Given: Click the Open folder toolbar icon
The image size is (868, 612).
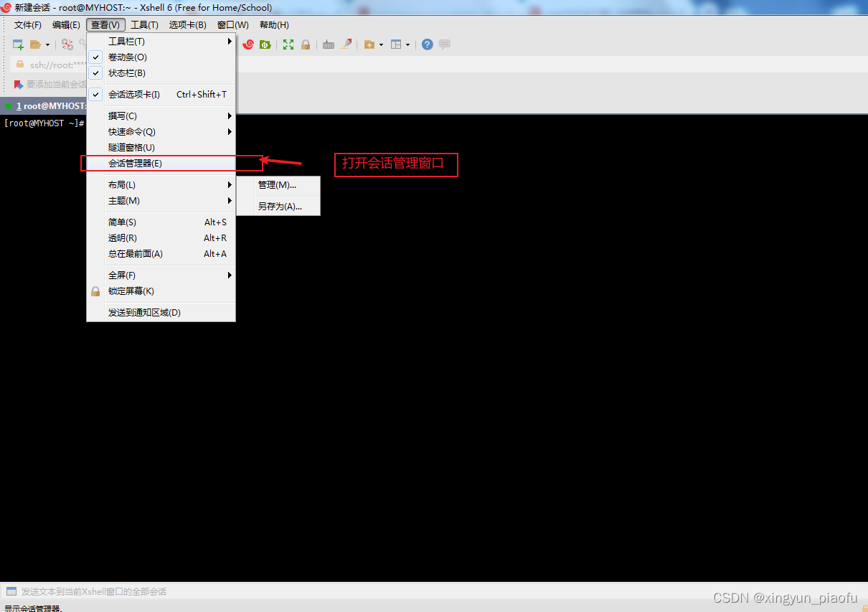Looking at the screenshot, I should 35,44.
